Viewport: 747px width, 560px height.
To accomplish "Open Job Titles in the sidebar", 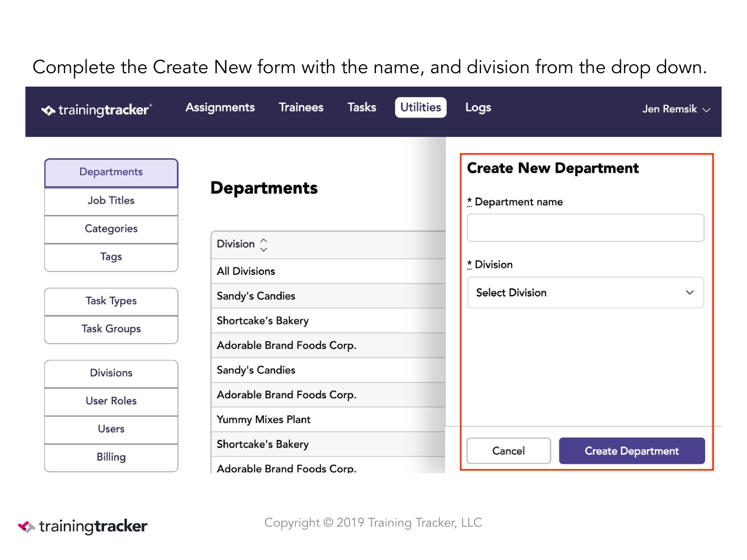I will (111, 201).
